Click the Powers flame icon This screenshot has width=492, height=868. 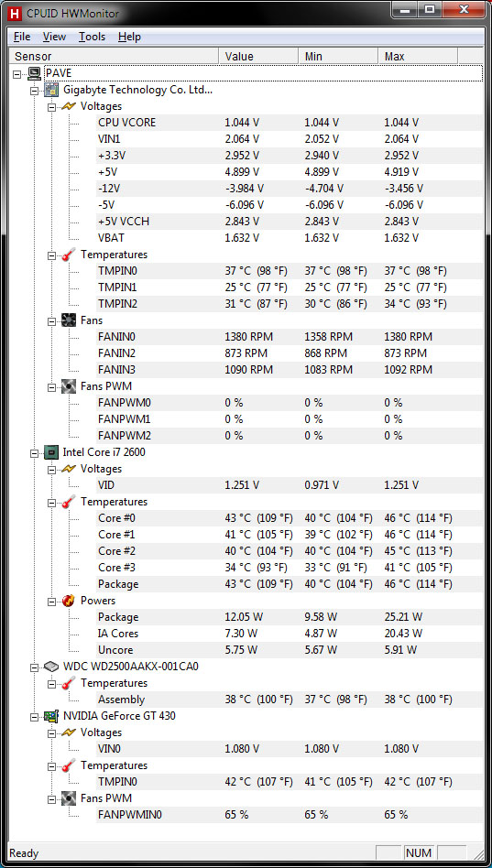(x=69, y=601)
